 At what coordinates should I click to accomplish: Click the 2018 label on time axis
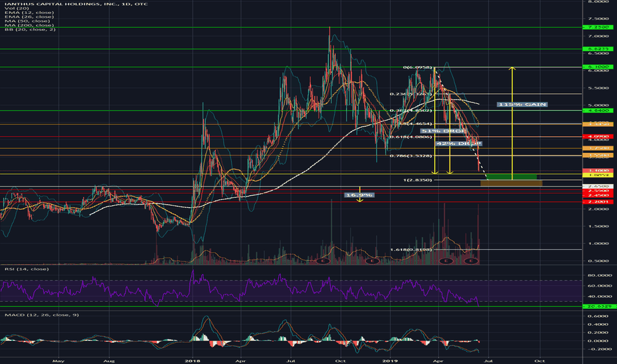coord(193,361)
